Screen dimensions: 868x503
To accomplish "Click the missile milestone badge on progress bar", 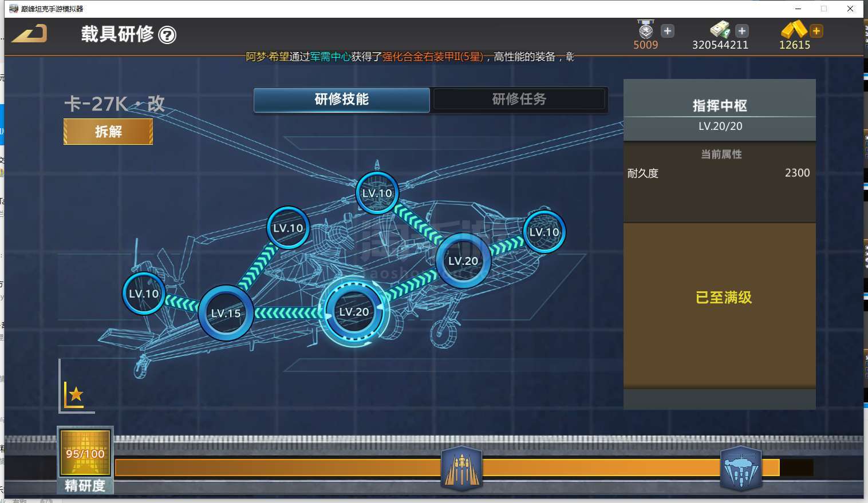I will (461, 469).
